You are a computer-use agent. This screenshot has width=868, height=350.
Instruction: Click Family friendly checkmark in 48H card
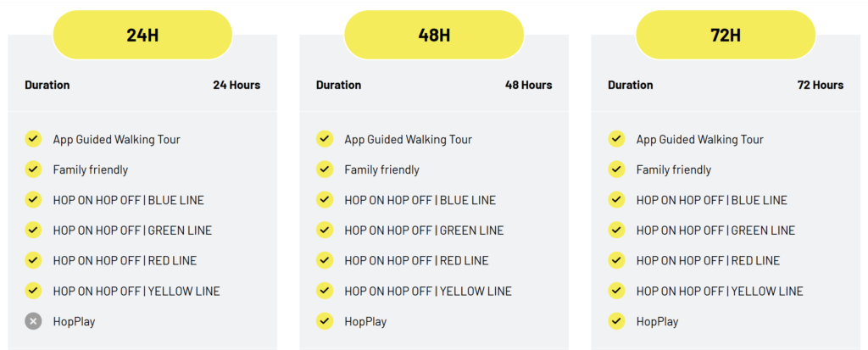click(x=325, y=169)
